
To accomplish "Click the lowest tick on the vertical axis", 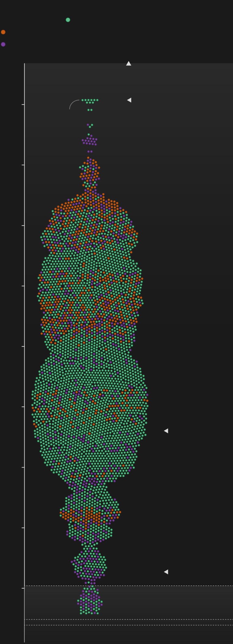I will tap(23, 588).
